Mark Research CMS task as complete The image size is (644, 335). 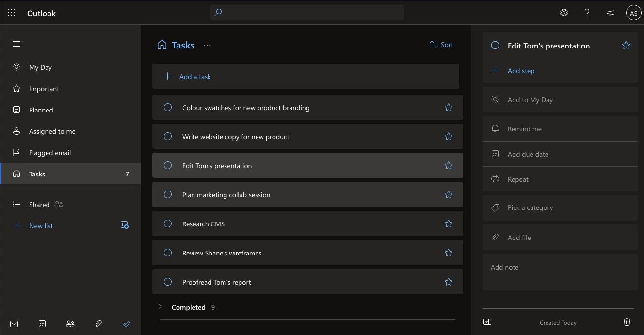[x=168, y=224]
